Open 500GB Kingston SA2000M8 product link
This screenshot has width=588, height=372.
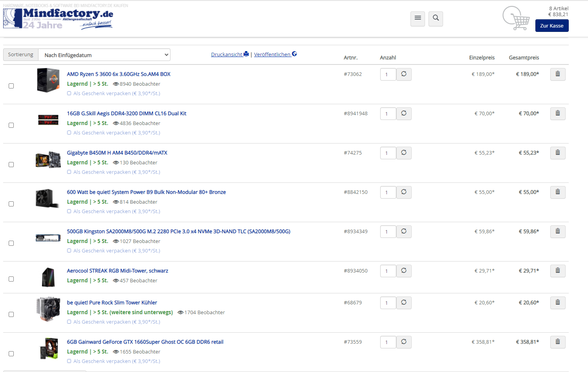[x=179, y=231]
